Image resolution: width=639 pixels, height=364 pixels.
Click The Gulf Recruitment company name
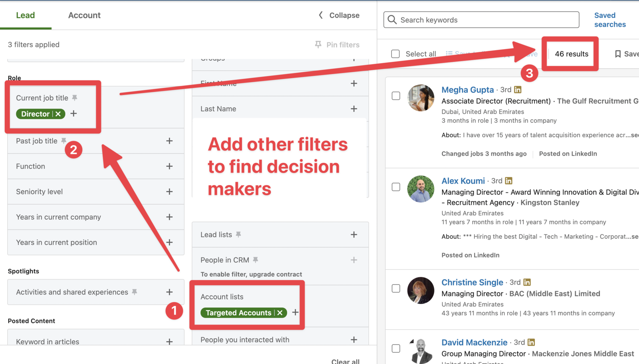(x=598, y=101)
